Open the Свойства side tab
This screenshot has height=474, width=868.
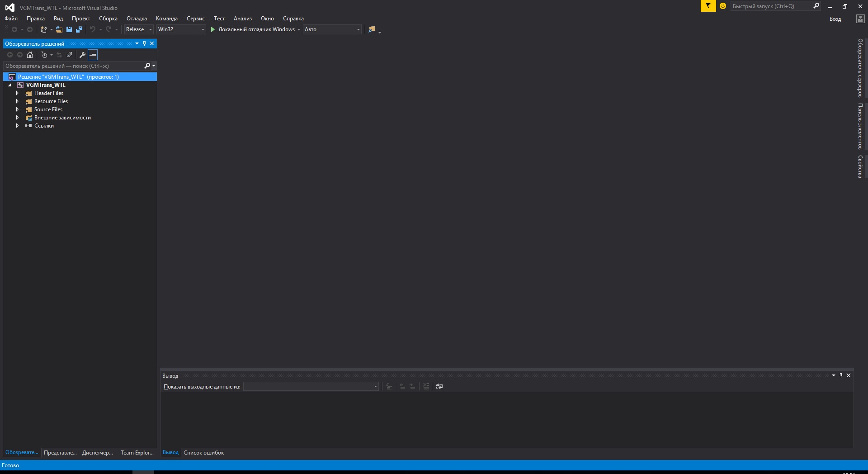(x=860, y=166)
